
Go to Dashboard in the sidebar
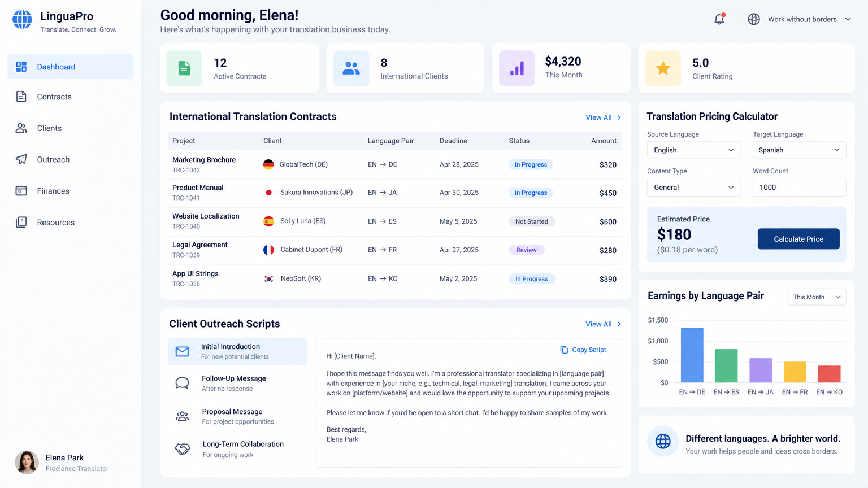71,67
